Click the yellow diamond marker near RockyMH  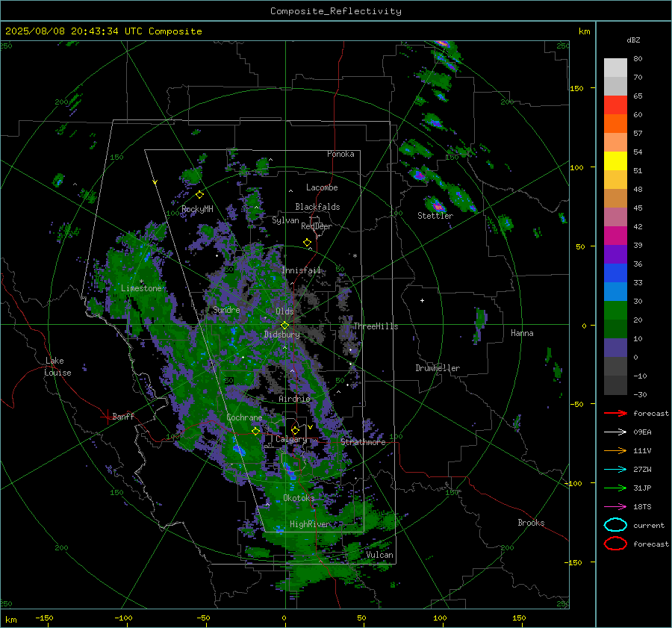(x=199, y=195)
